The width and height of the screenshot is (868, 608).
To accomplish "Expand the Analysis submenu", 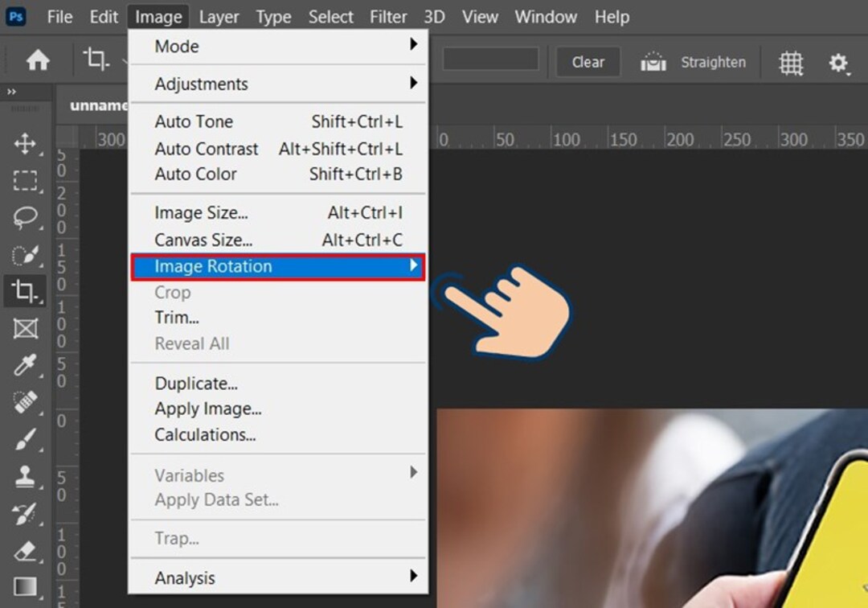I will [x=278, y=577].
